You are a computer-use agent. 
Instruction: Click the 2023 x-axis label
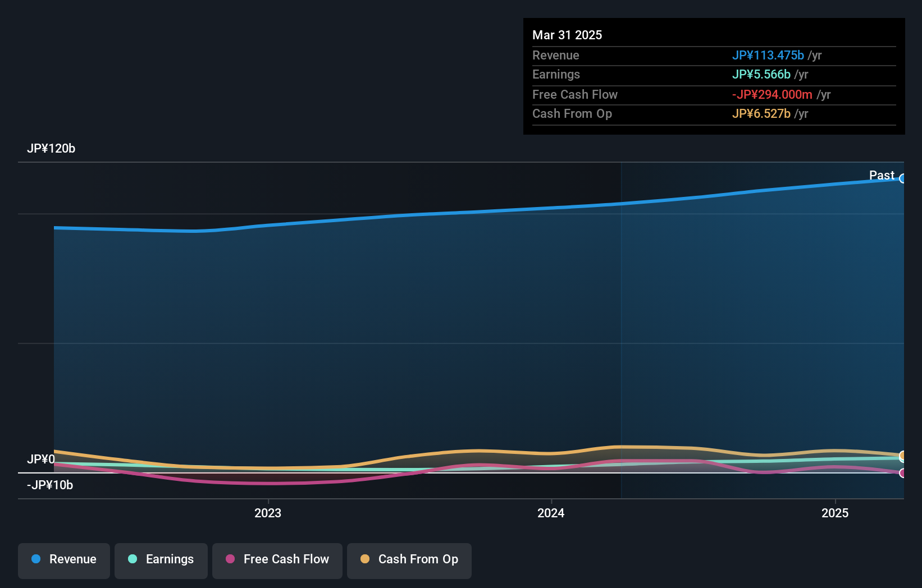(x=268, y=513)
